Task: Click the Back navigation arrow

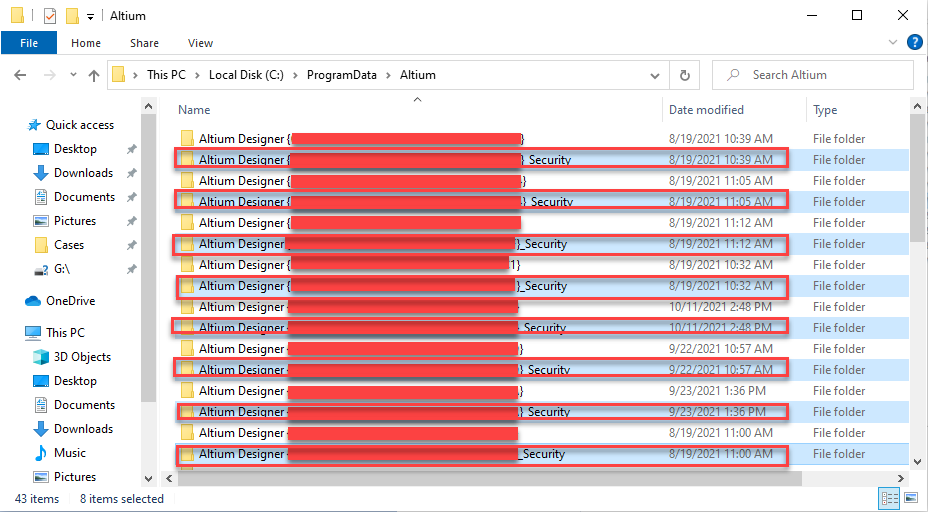Action: coord(20,75)
